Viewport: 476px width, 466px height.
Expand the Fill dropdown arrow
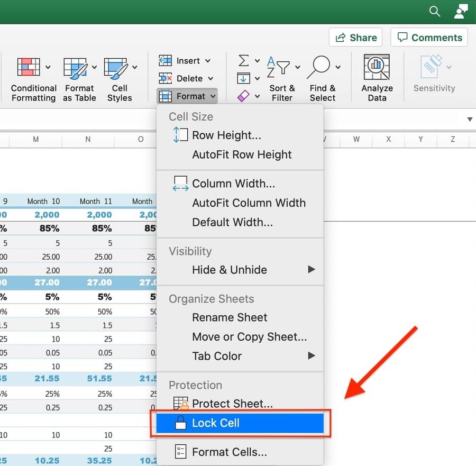click(257, 79)
